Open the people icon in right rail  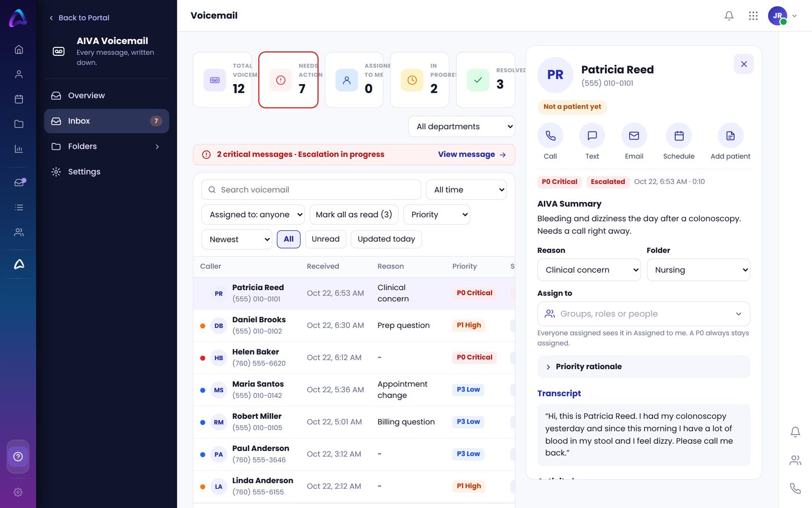coord(795,460)
